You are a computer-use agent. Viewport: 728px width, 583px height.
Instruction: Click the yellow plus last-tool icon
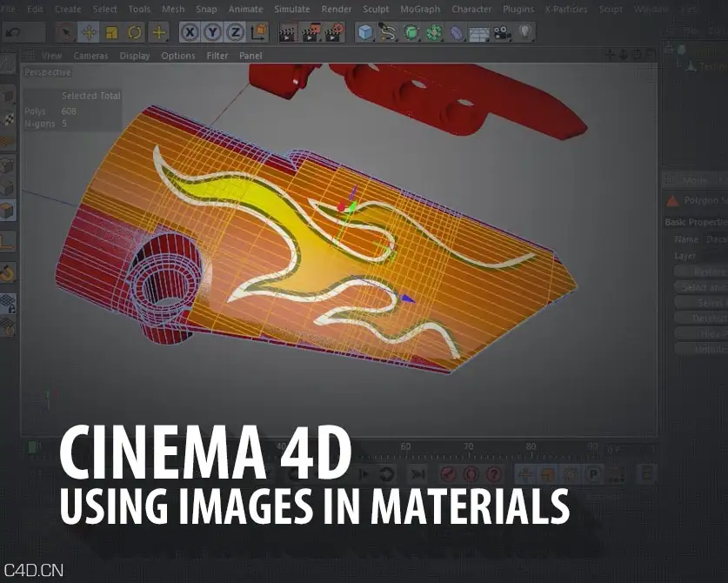[159, 32]
